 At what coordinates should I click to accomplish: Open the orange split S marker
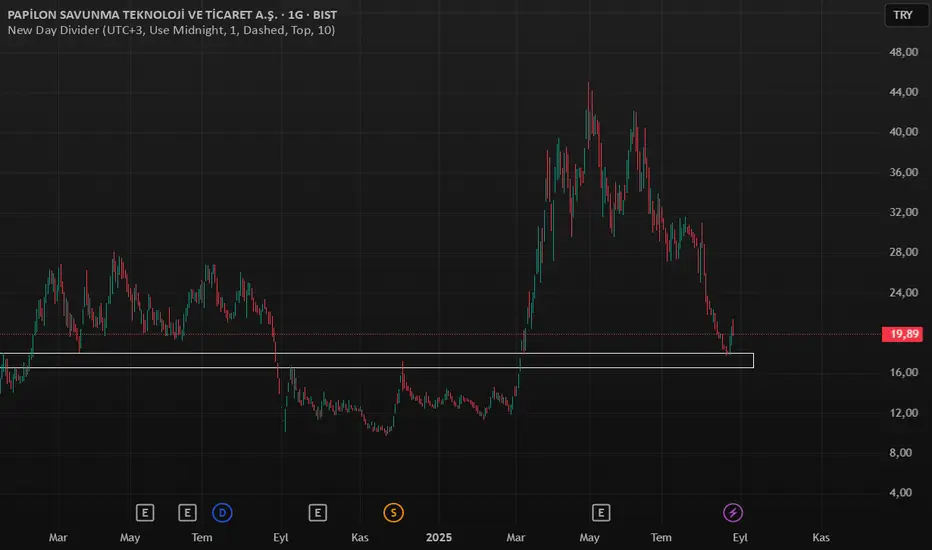[x=393, y=513]
